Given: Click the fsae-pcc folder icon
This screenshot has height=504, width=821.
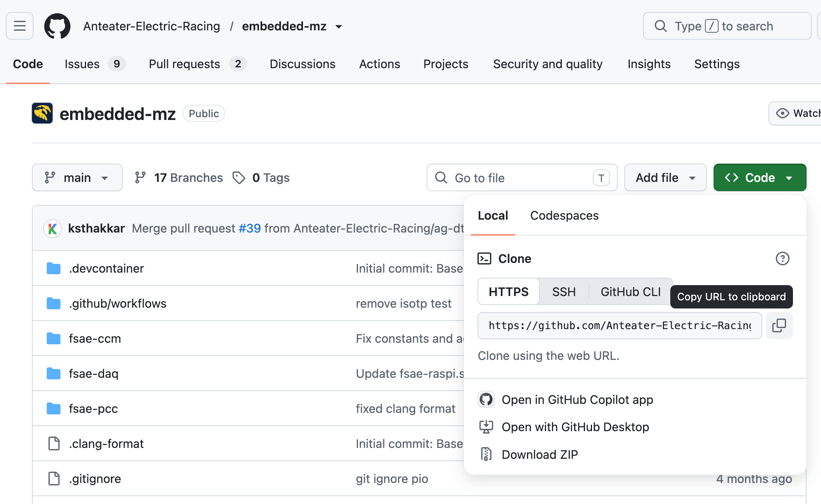Looking at the screenshot, I should click(x=53, y=409).
